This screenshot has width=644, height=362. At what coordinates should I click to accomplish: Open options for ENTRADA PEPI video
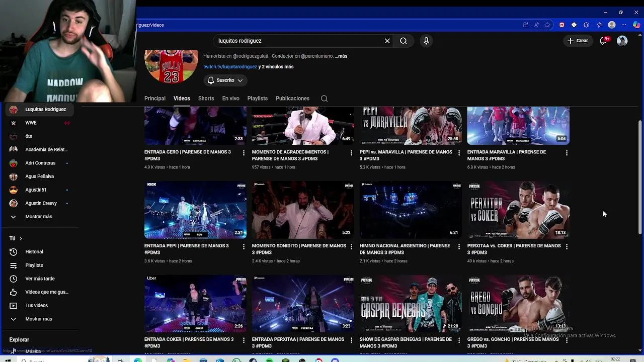[244, 247]
